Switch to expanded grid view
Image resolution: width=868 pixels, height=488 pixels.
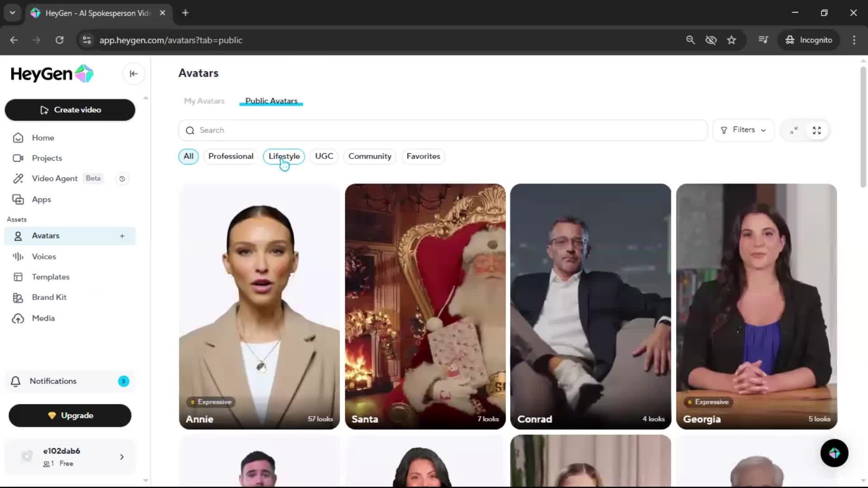click(x=816, y=130)
